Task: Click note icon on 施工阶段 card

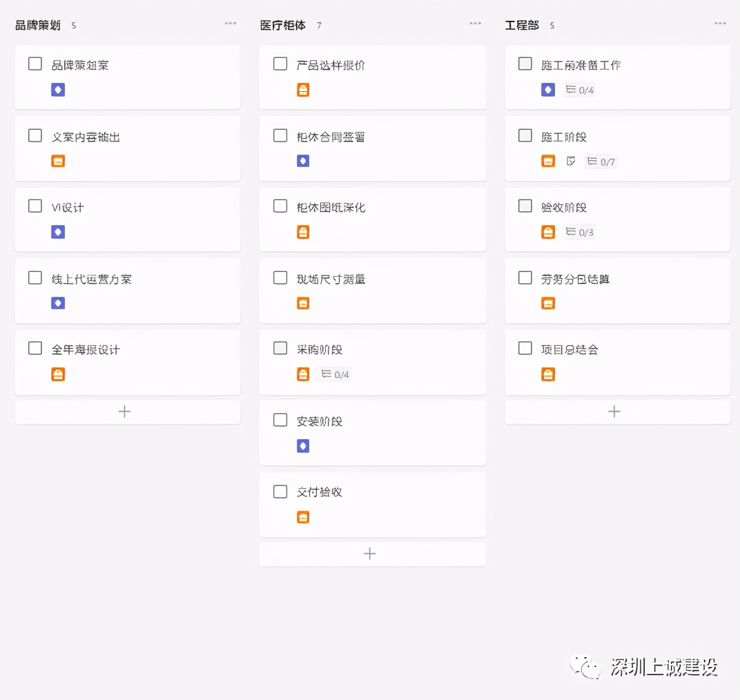Action: click(571, 161)
